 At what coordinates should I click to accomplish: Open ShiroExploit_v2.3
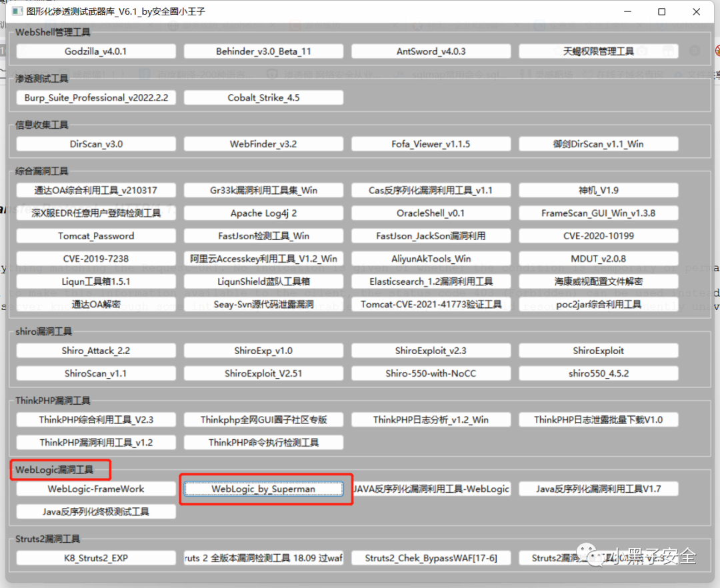[431, 351]
